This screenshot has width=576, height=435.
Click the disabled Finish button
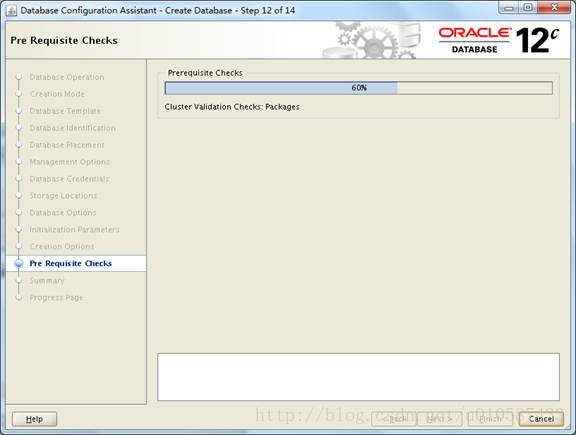pos(490,419)
